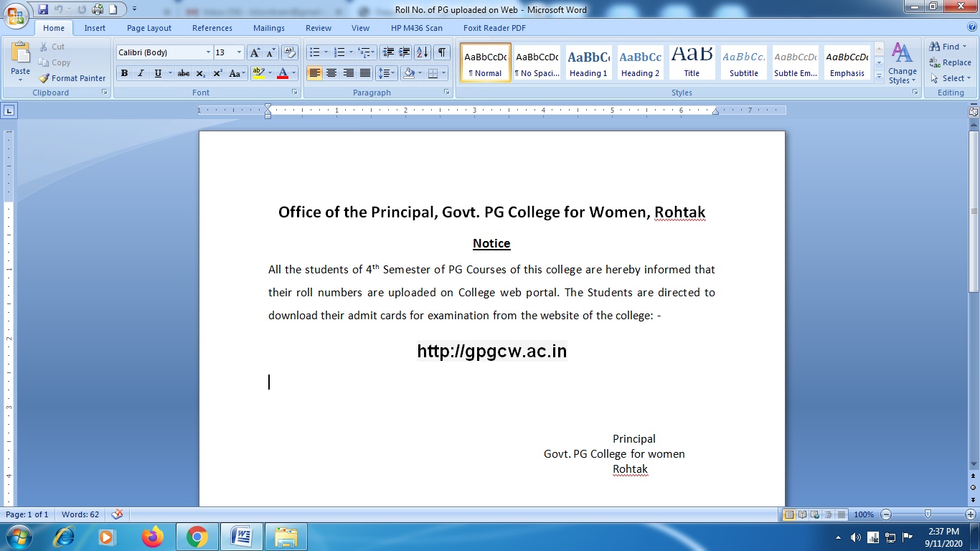980x551 pixels.
Task: Click the Words: 62 status bar counter
Action: pos(80,514)
